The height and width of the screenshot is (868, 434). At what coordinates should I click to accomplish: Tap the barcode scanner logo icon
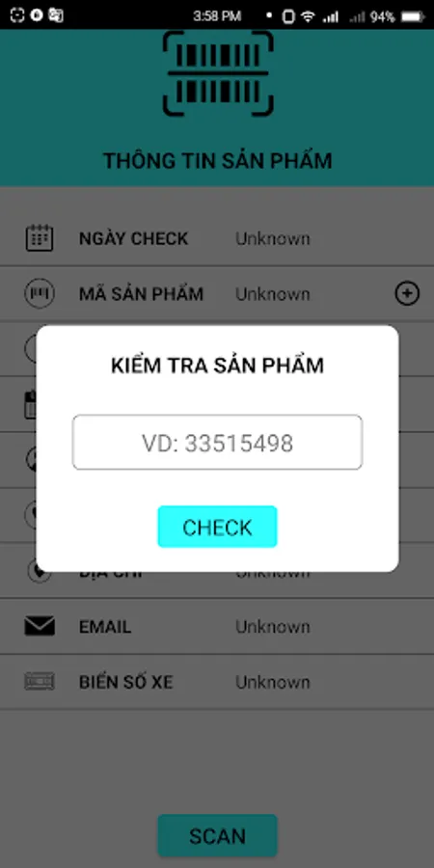pyautogui.click(x=218, y=73)
